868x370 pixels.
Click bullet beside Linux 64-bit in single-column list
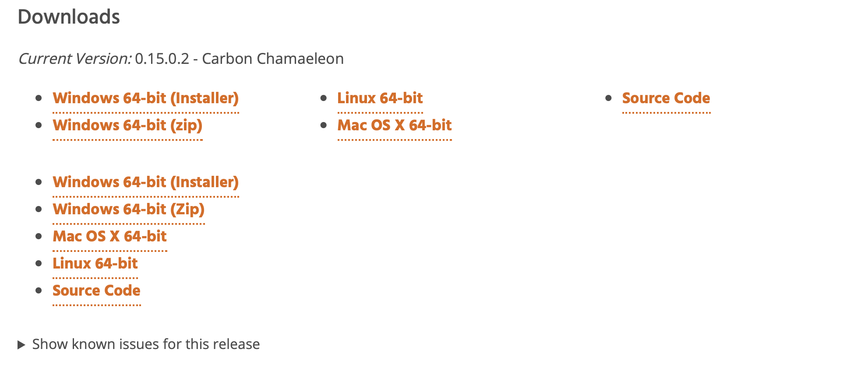coord(39,264)
